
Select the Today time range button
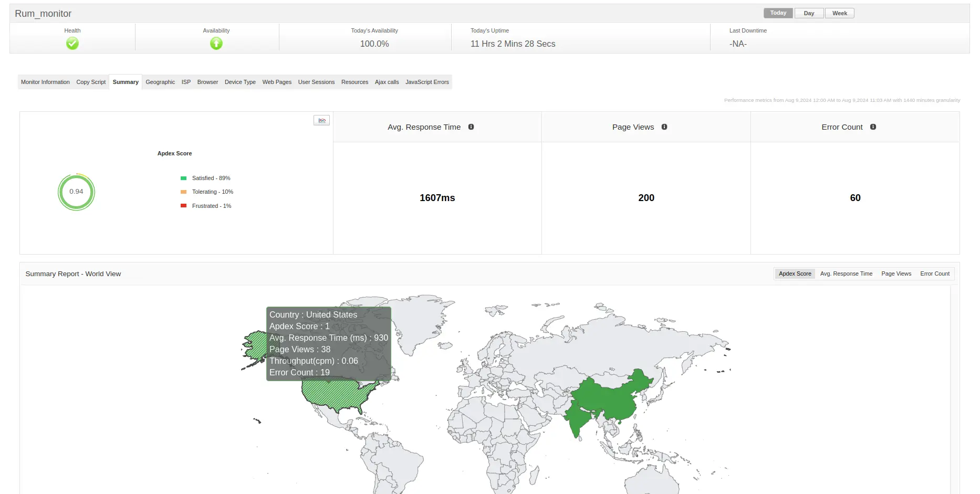(x=778, y=13)
